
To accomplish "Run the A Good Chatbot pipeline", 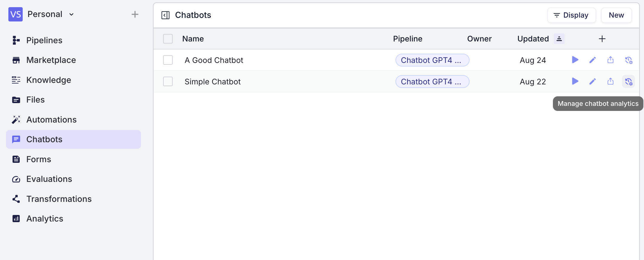I will coord(575,60).
